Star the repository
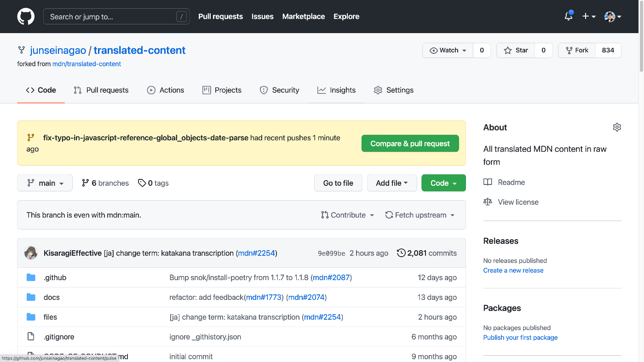Image resolution: width=644 pixels, height=362 pixels. (x=516, y=51)
